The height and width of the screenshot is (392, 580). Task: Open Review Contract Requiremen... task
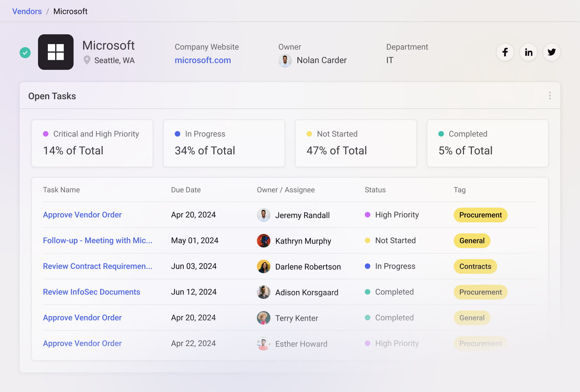tap(97, 266)
